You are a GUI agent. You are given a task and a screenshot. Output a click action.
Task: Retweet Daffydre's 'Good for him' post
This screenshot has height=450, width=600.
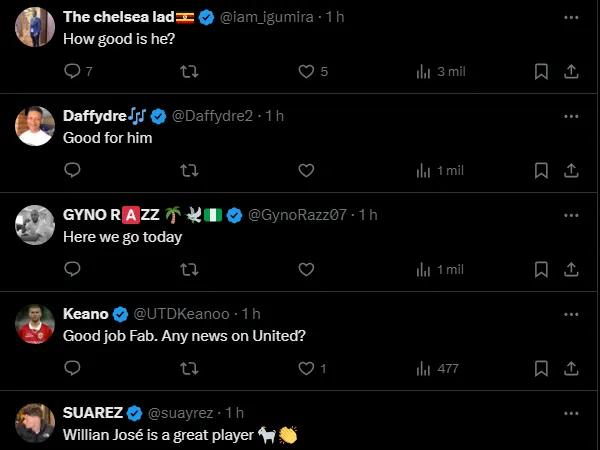(x=188, y=170)
